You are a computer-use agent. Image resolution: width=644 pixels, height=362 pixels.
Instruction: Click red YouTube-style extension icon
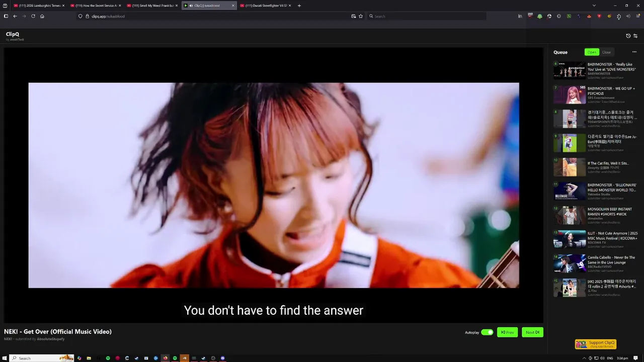pyautogui.click(x=599, y=16)
